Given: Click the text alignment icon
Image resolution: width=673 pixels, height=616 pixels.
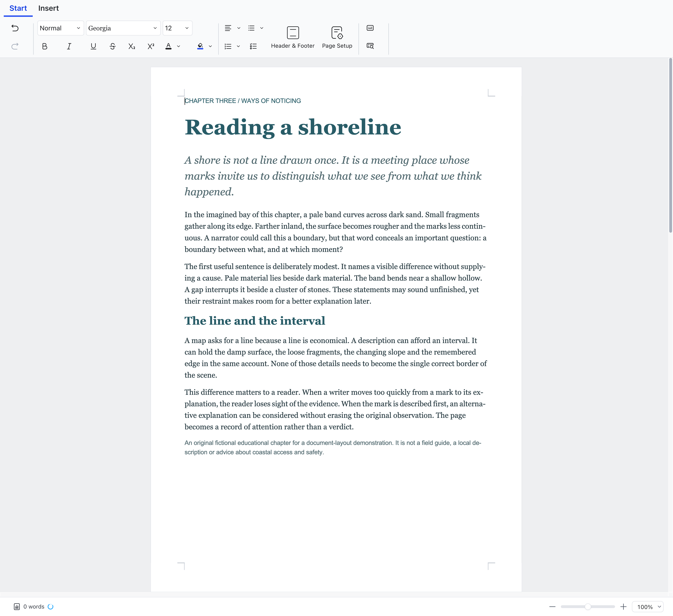Looking at the screenshot, I should [x=228, y=28].
